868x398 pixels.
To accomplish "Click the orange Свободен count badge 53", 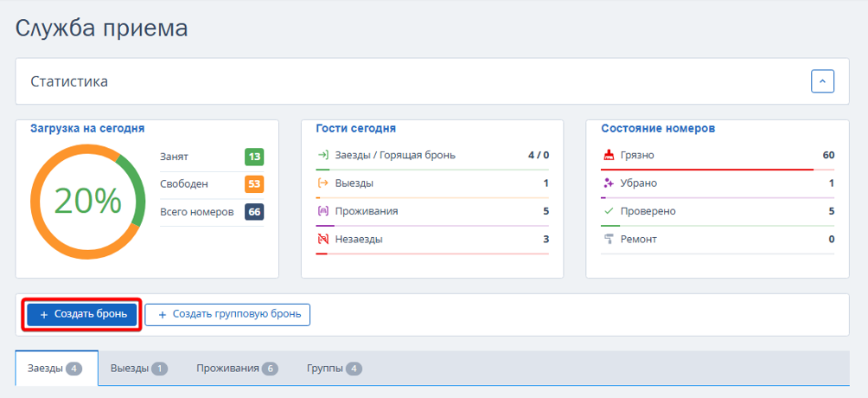I will tap(254, 184).
